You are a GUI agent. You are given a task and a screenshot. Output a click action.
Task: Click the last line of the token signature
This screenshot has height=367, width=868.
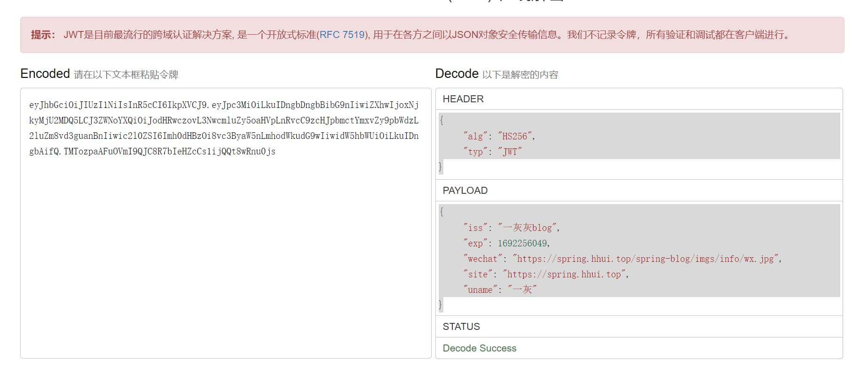(152, 151)
